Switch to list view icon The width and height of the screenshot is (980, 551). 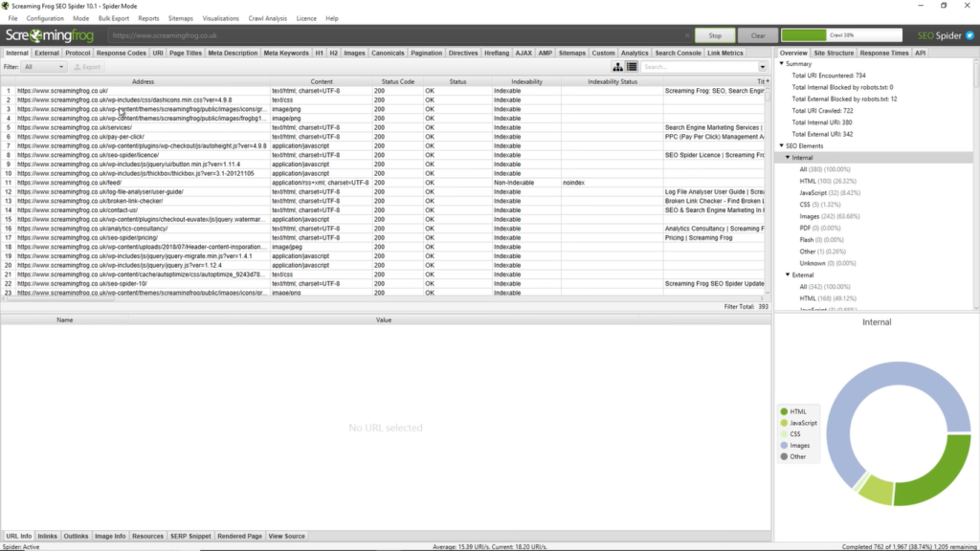click(632, 67)
